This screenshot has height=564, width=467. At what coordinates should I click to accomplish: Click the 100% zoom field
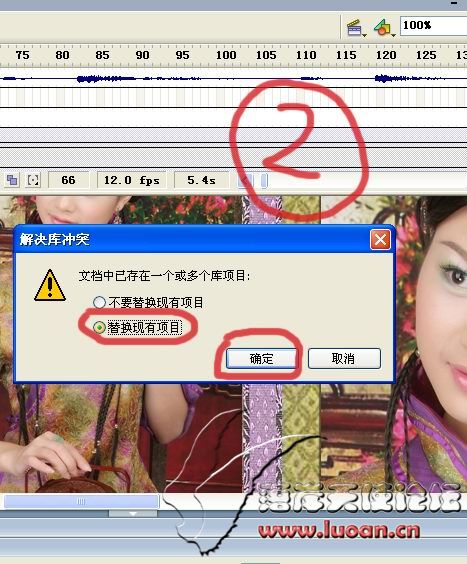pos(434,26)
